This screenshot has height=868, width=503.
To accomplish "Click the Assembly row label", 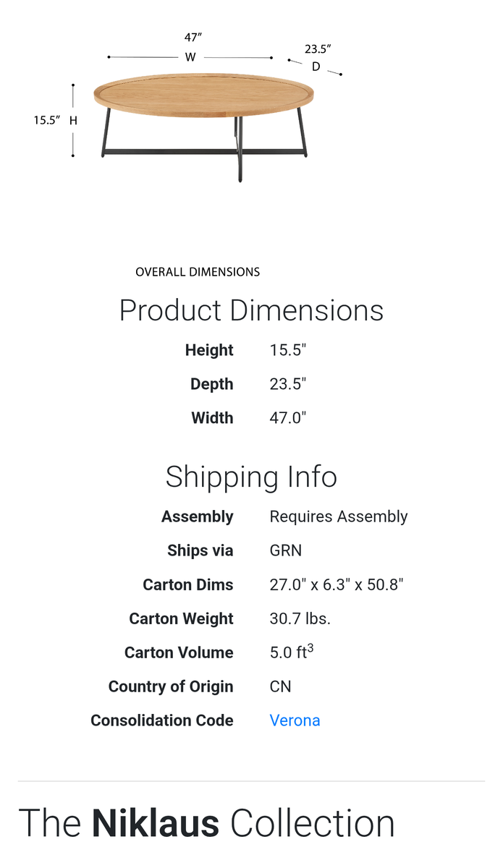I will point(198,516).
